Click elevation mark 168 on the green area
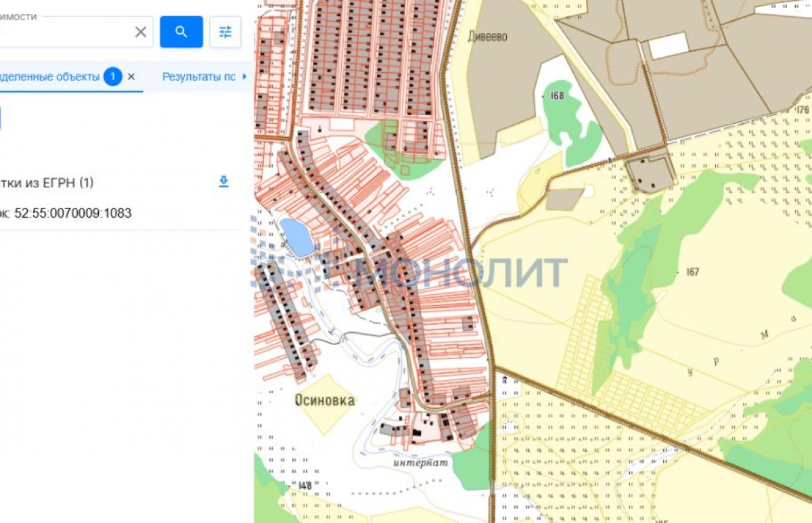Viewport: 812px width, 523px height. pyautogui.click(x=556, y=96)
